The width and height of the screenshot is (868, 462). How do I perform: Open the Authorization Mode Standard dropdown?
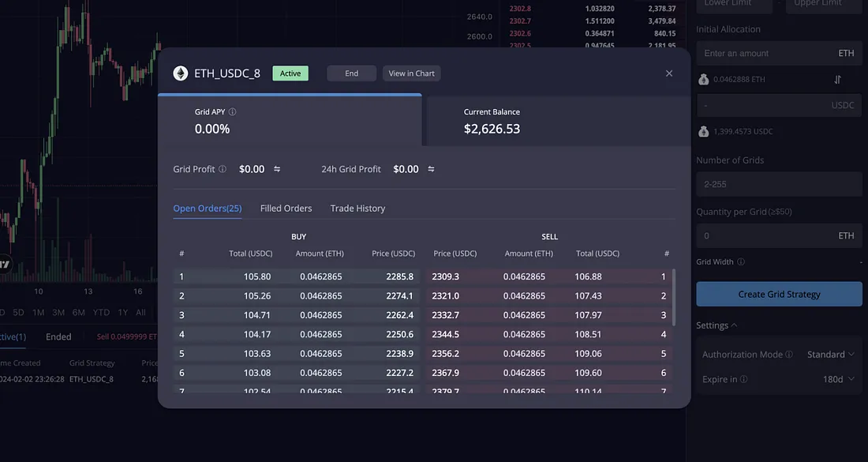coord(831,355)
